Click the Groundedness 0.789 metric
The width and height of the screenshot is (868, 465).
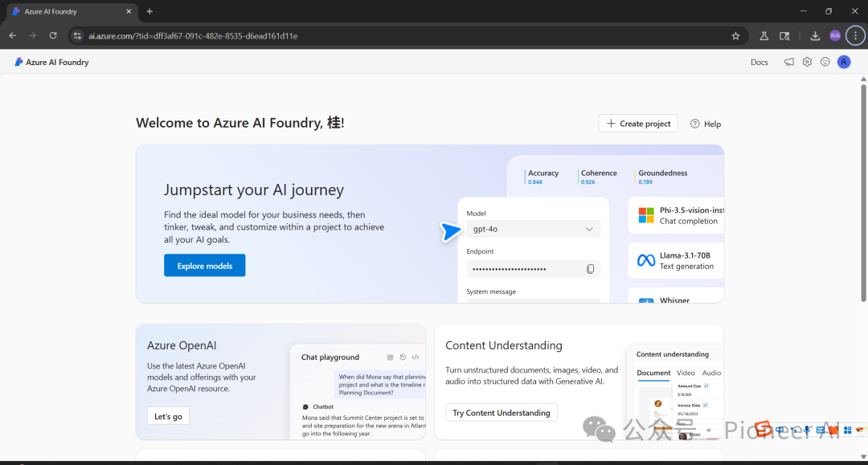pyautogui.click(x=662, y=177)
